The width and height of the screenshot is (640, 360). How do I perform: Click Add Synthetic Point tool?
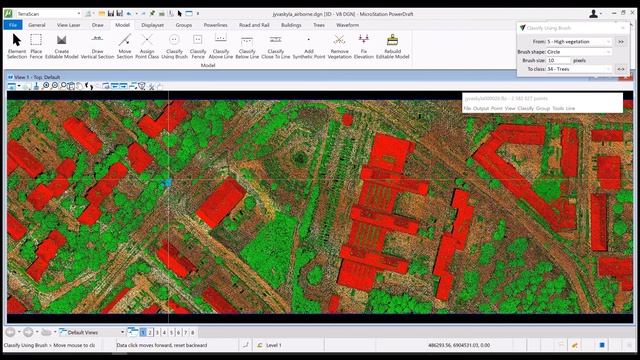(x=309, y=46)
